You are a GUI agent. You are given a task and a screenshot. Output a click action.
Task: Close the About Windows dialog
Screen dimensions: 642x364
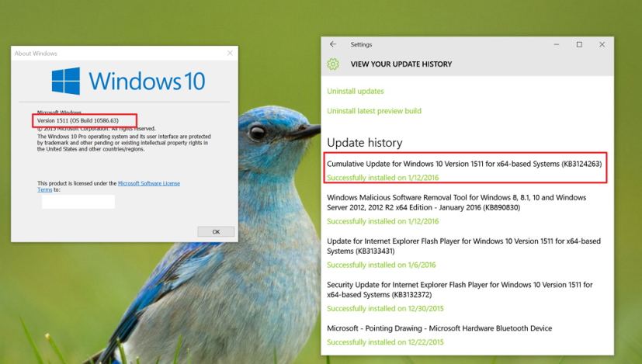(230, 53)
